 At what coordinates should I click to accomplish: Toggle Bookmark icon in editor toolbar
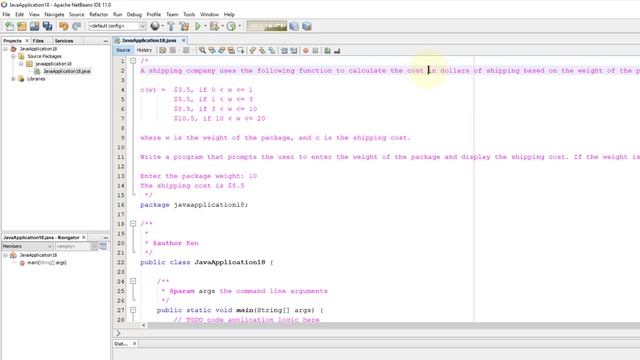(272, 50)
